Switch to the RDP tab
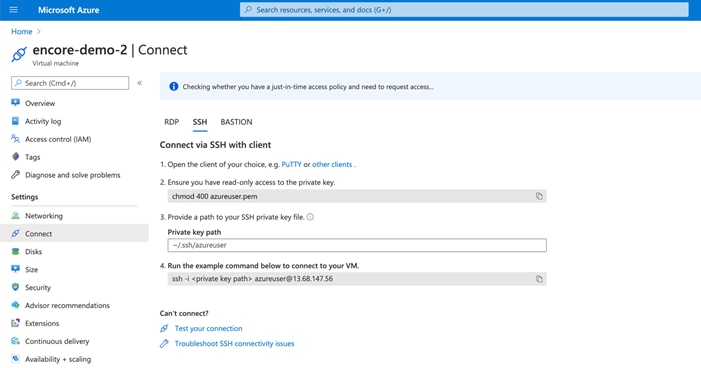 172,122
